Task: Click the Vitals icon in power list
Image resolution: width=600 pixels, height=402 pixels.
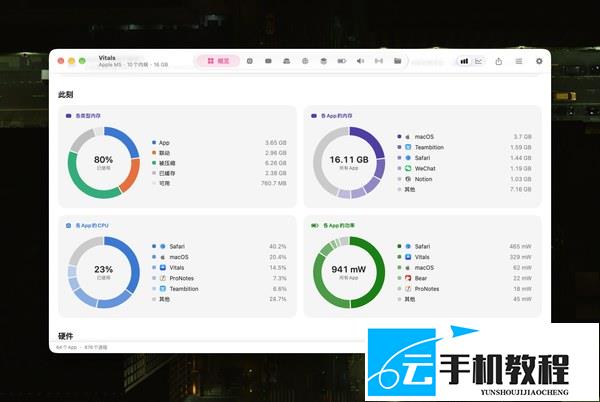Action: tap(408, 257)
